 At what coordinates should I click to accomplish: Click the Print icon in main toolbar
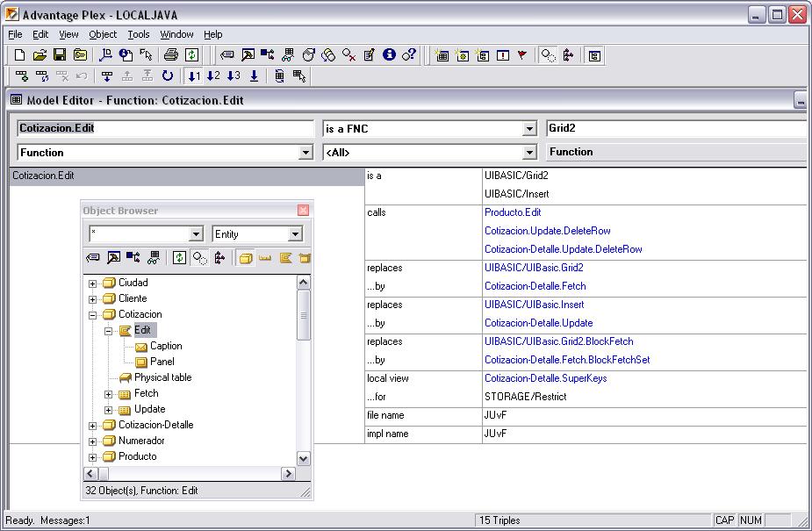(171, 55)
